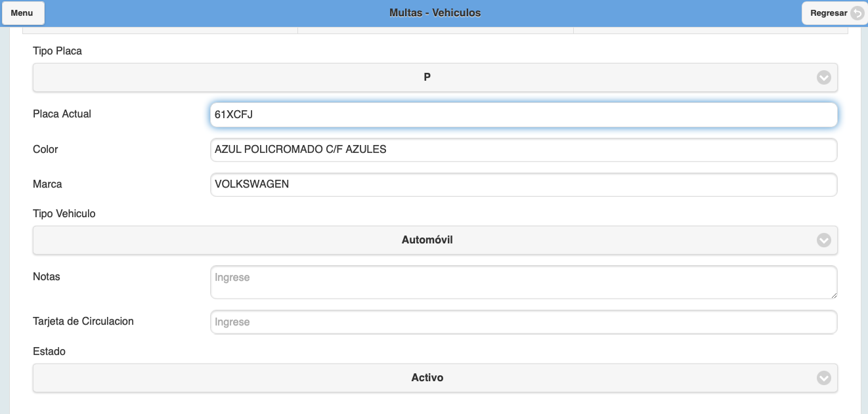This screenshot has width=868, height=414.
Task: Click the Placa Actual label text
Action: pos(62,114)
